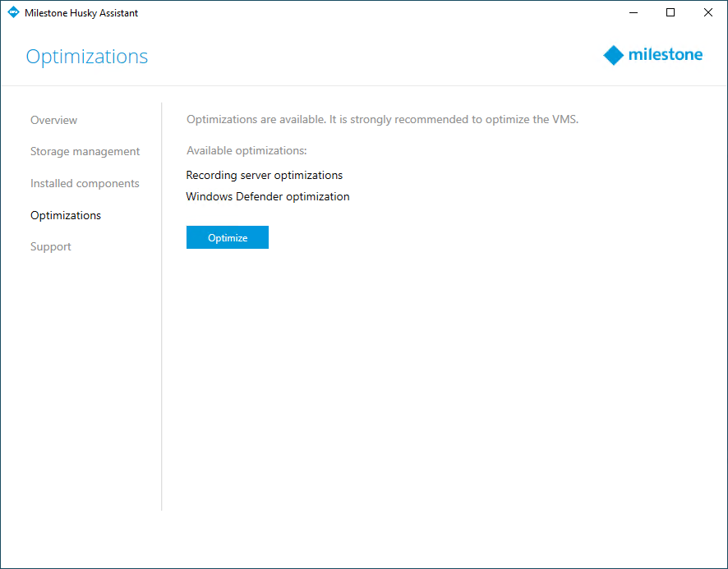Click Recording server optimizations text
This screenshot has width=728, height=569.
[265, 176]
